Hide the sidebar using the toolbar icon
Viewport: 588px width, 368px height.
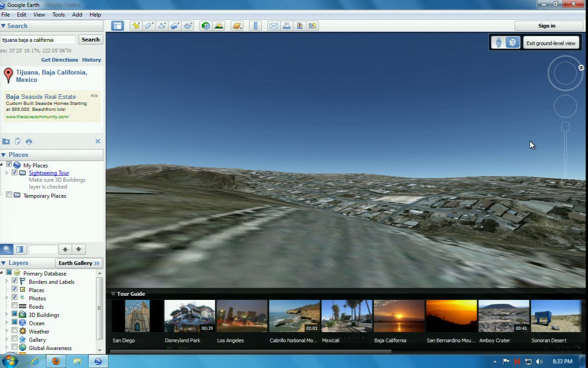tap(118, 26)
